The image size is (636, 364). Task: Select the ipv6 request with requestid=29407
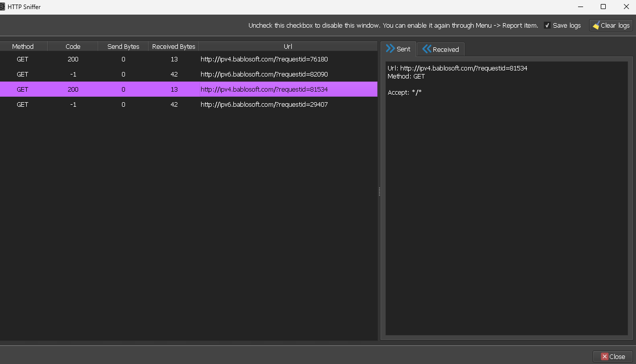[264, 105]
